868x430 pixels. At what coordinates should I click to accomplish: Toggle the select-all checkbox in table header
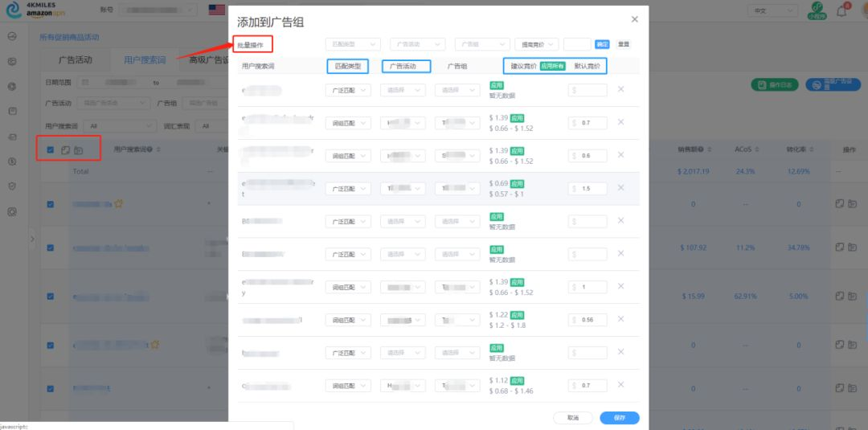pyautogui.click(x=51, y=149)
